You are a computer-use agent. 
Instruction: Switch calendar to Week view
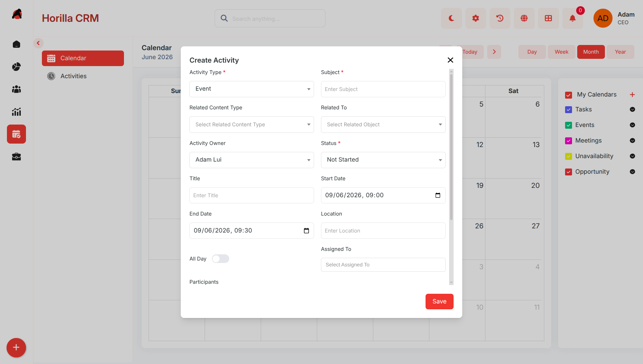tap(562, 52)
